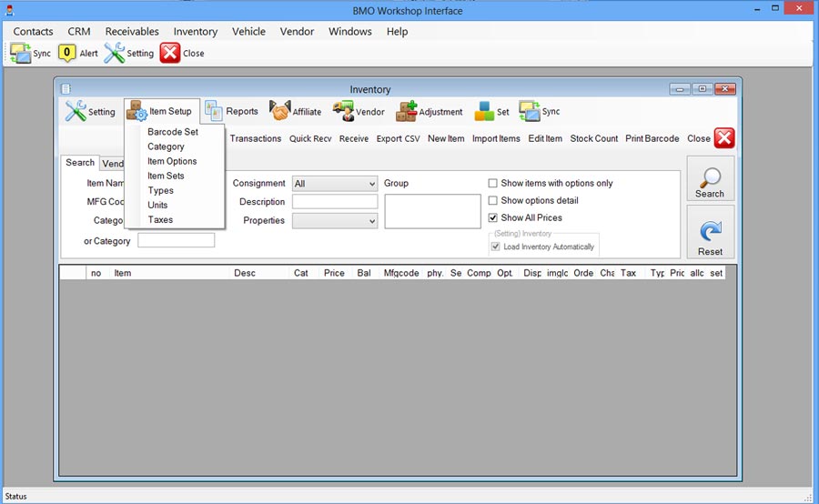Open the Vehicle menu
The height and width of the screenshot is (504, 819).
(248, 31)
